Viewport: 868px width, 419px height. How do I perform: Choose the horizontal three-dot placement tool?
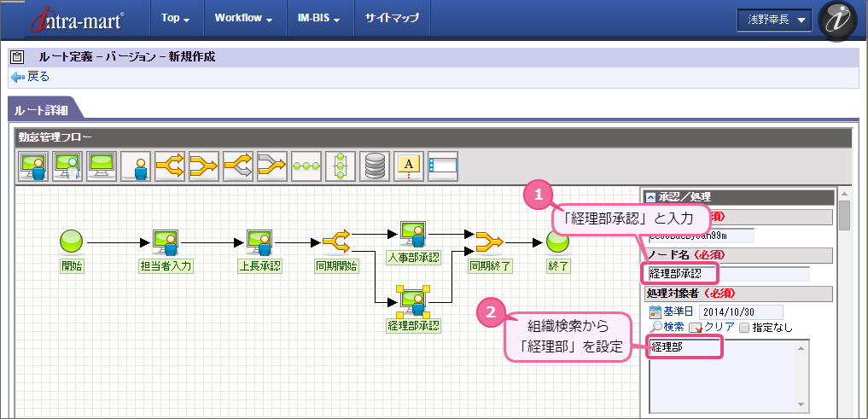(306, 166)
